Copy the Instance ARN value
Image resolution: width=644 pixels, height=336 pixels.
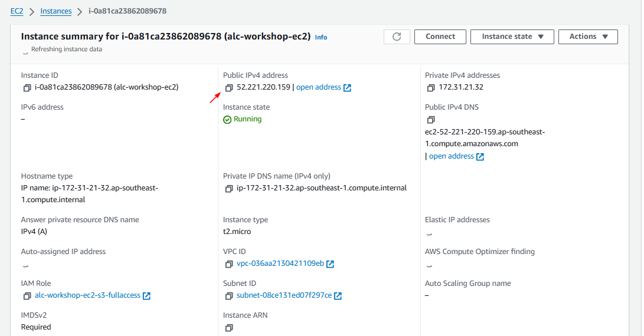[x=228, y=328]
